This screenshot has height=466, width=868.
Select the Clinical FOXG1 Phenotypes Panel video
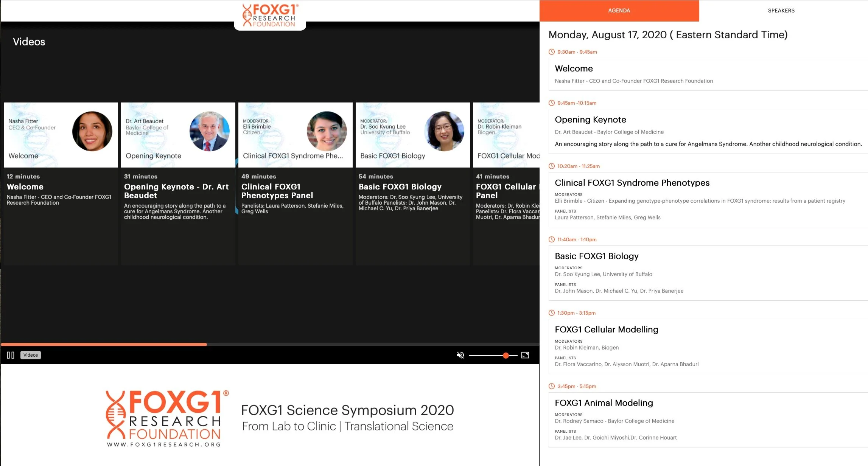295,135
